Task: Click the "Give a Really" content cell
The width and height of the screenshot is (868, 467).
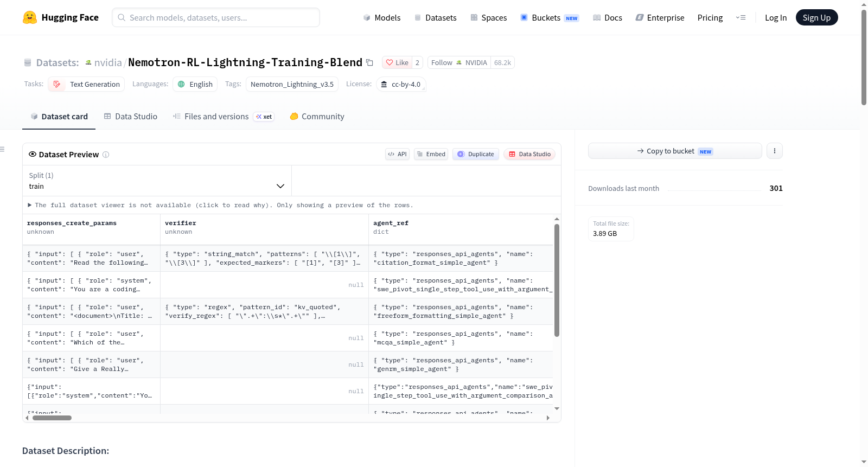Action: (x=91, y=364)
